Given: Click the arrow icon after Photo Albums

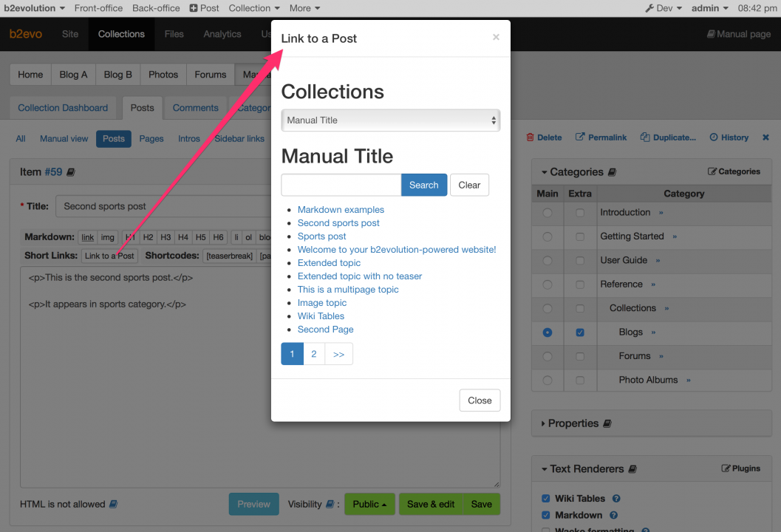Looking at the screenshot, I should (x=689, y=380).
